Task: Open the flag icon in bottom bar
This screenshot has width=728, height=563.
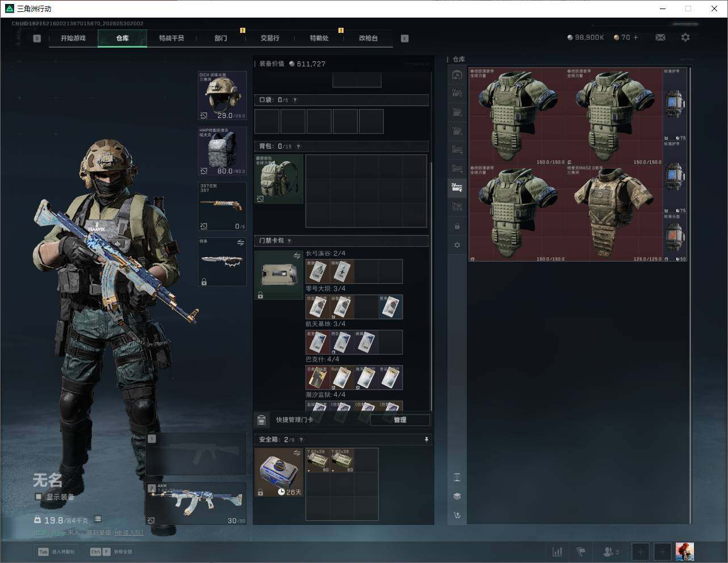Action: pyautogui.click(x=581, y=552)
